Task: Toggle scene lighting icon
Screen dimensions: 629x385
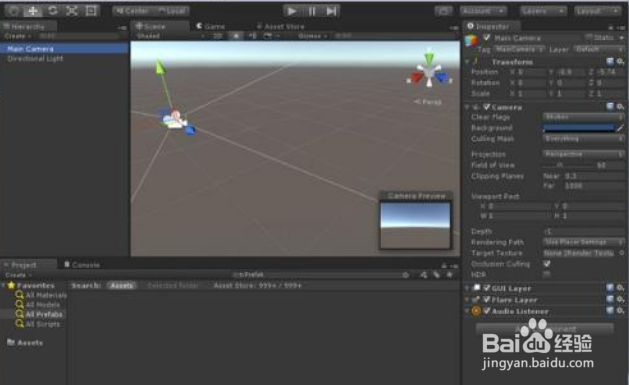Action: (236, 36)
